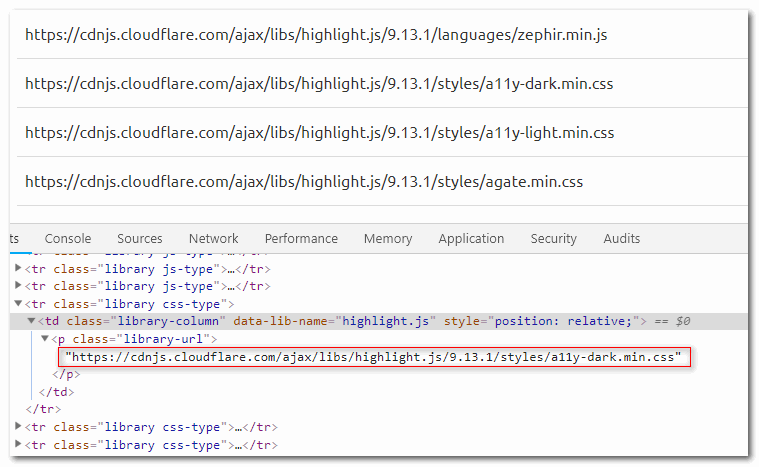The image size is (759, 467).
Task: Select the closing </p> tag line
Action: [x=66, y=375]
